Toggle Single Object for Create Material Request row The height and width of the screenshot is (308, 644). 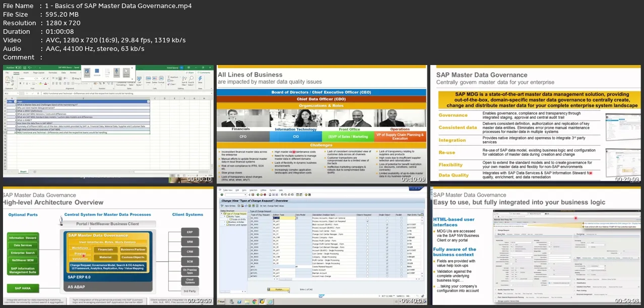point(387,267)
